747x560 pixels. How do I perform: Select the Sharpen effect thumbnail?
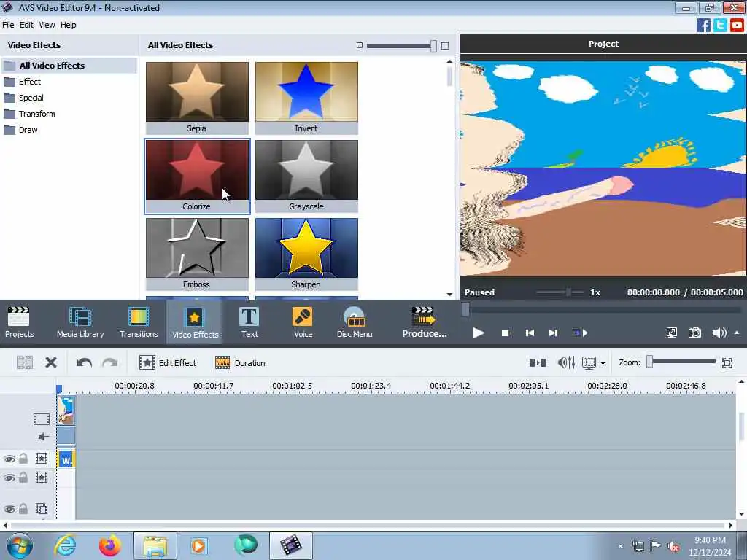pyautogui.click(x=306, y=254)
